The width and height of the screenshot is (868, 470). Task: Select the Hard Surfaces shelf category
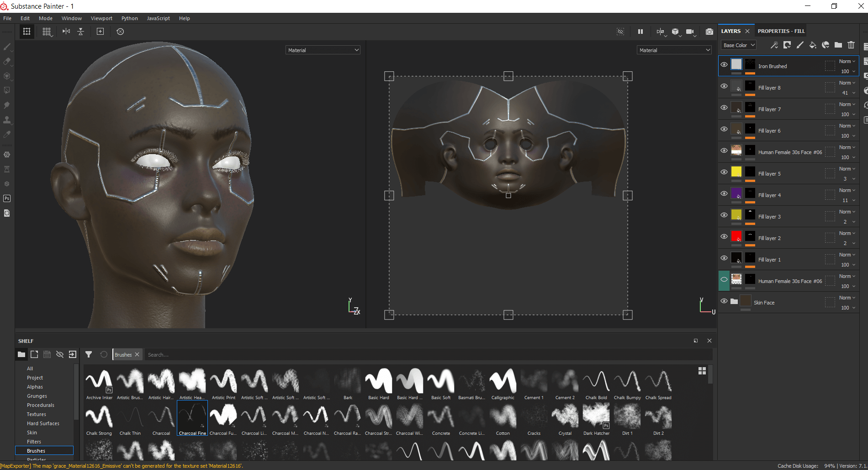click(43, 423)
